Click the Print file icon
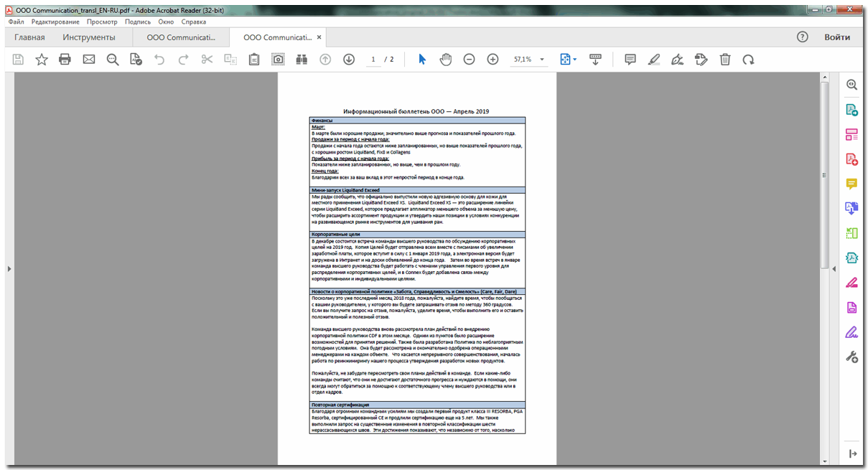 click(x=65, y=60)
